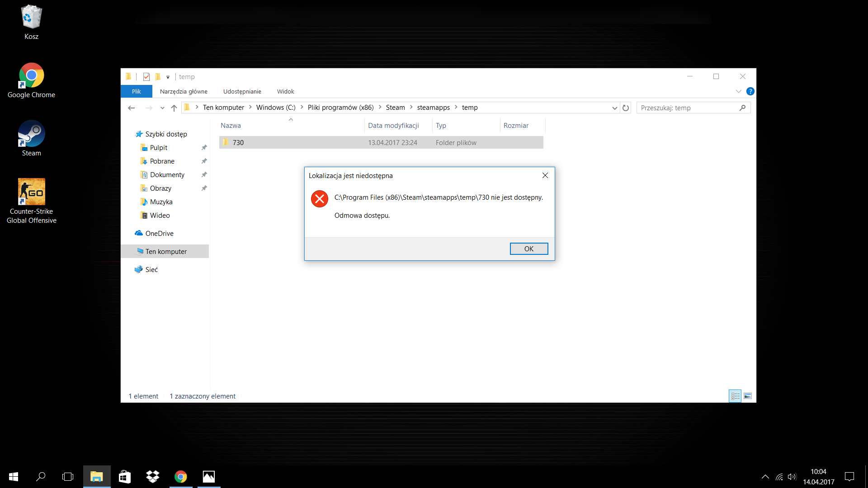Expand subfolders after Windows (C:) in breadcrumb

pos(302,108)
